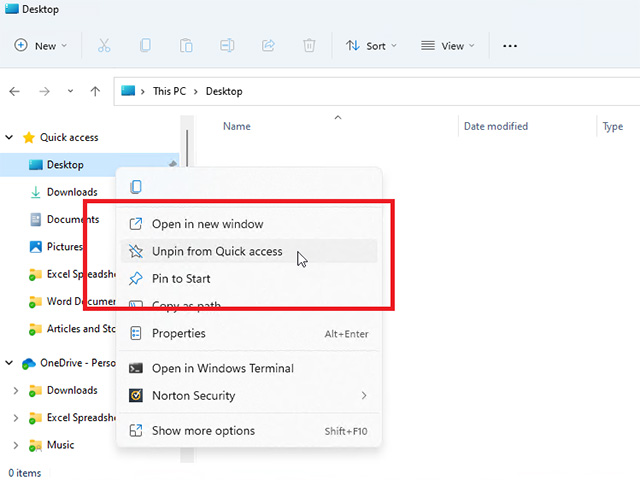Click the Norton Security icon in the menu
Viewport: 640px width, 480px height.
pos(136,396)
